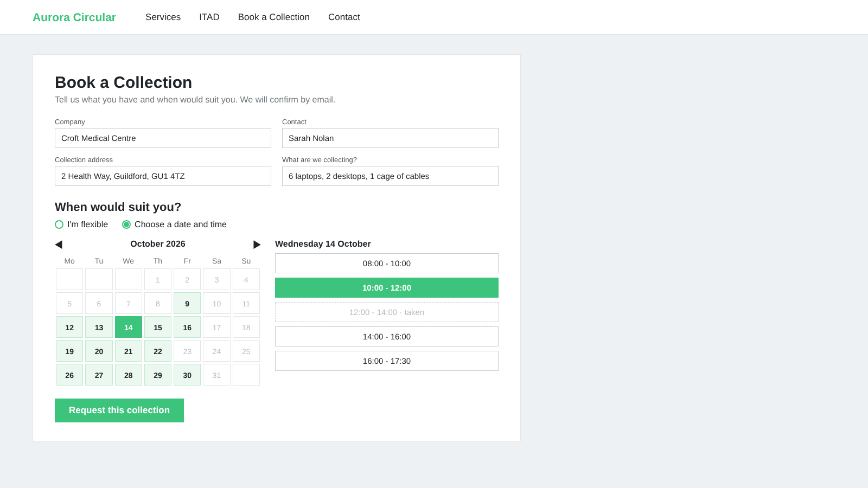Viewport: 868px width, 488px height.
Task: Pick October 16 in the calendar
Action: point(187,328)
